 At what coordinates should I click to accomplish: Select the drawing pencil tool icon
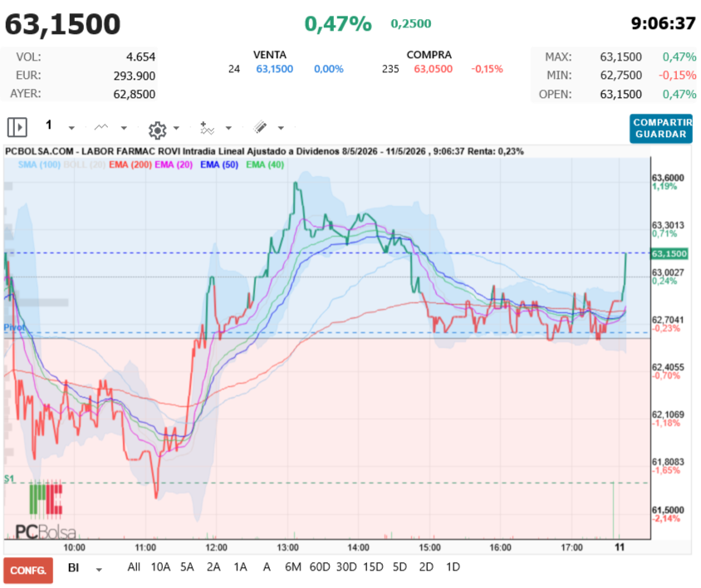tap(260, 127)
